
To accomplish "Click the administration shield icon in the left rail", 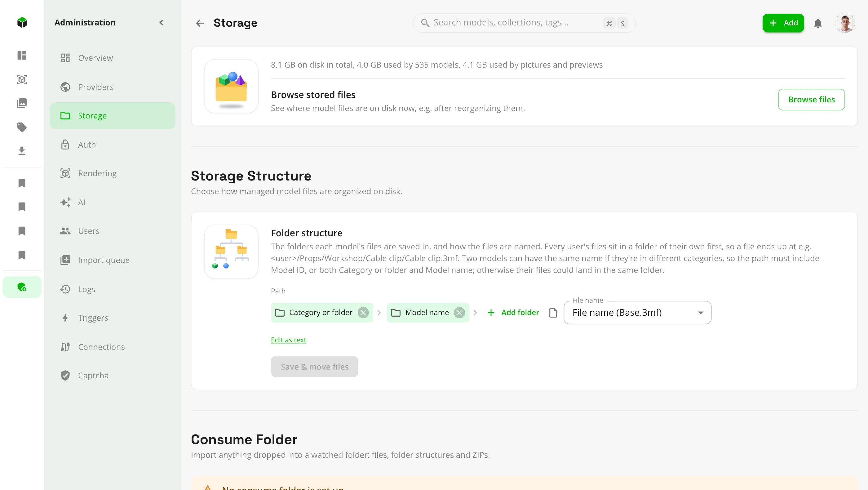I will pyautogui.click(x=22, y=287).
